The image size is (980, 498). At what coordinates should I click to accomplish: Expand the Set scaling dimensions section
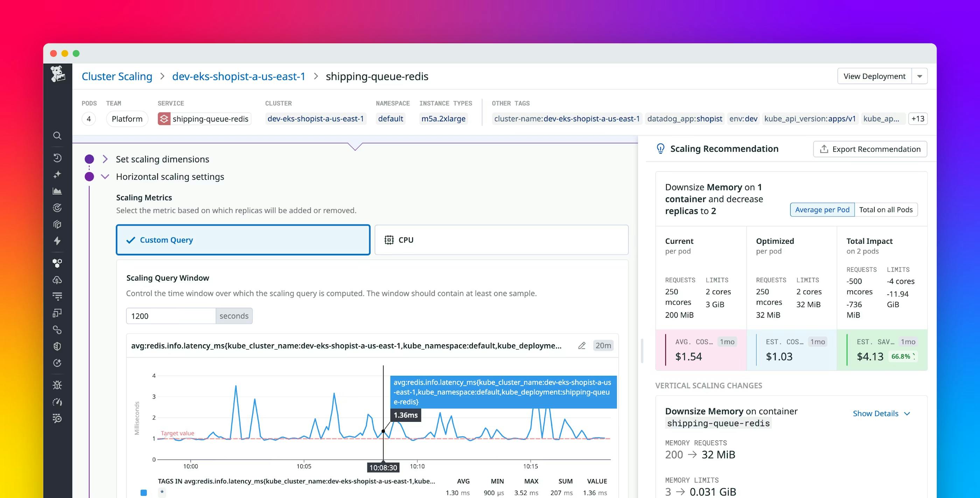coord(105,159)
